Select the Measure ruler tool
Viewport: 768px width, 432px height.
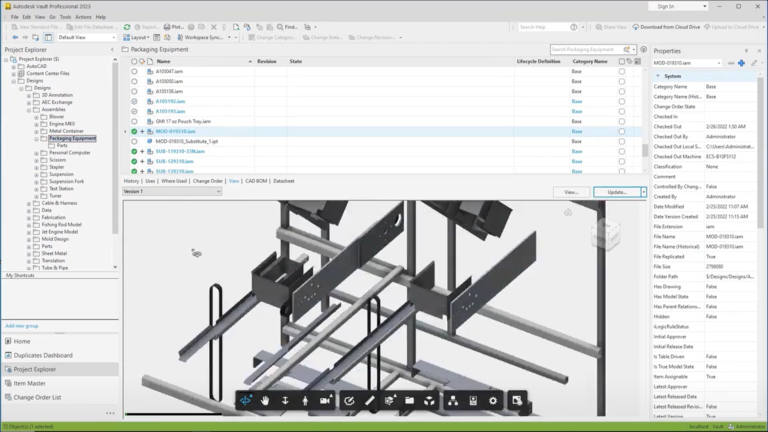(x=370, y=401)
